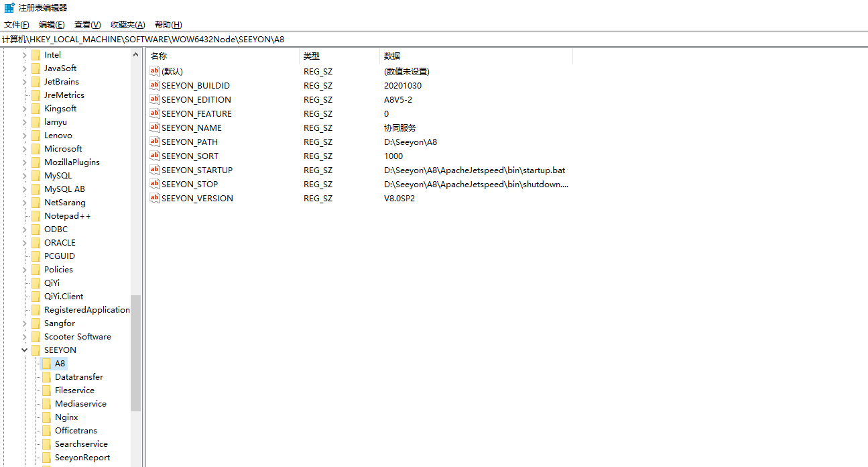Sort by the 类型 column header
This screenshot has height=467, width=868.
pyautogui.click(x=339, y=56)
